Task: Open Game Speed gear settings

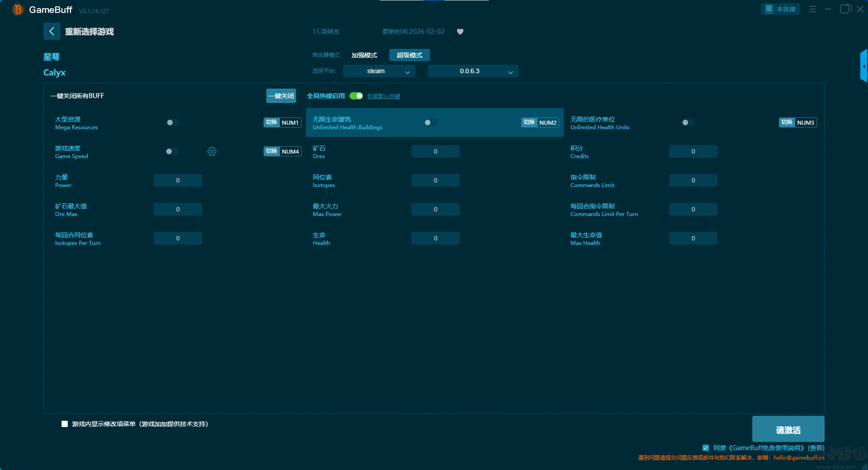Action: click(x=212, y=151)
